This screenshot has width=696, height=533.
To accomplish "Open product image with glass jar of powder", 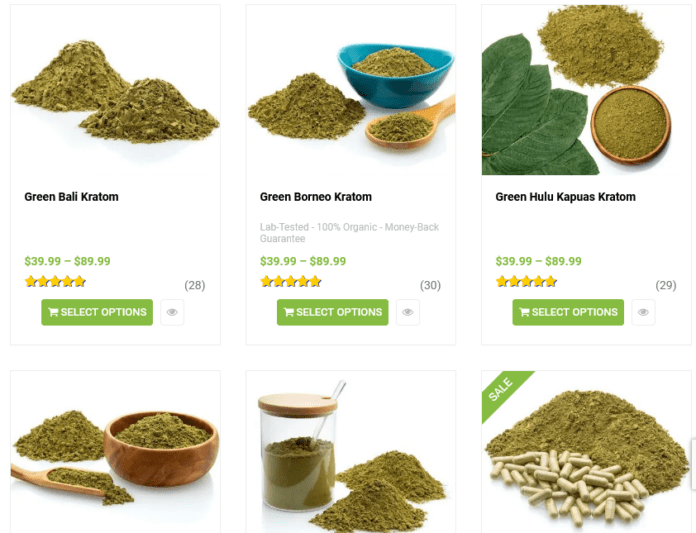I will 351,452.
